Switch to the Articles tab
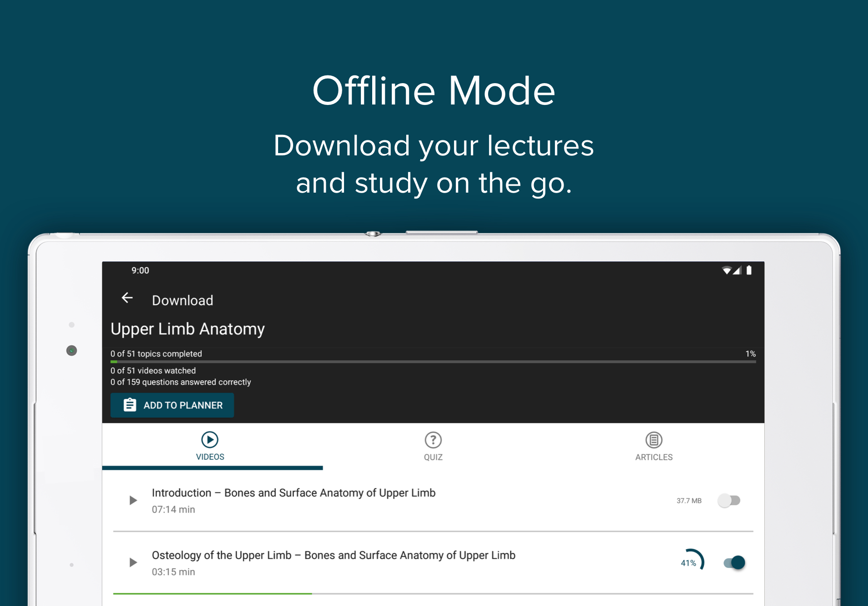868x606 pixels. click(653, 446)
